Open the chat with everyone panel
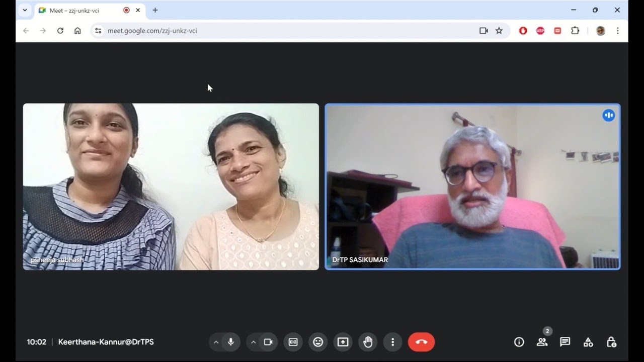This screenshot has height=362, width=644. [x=565, y=342]
